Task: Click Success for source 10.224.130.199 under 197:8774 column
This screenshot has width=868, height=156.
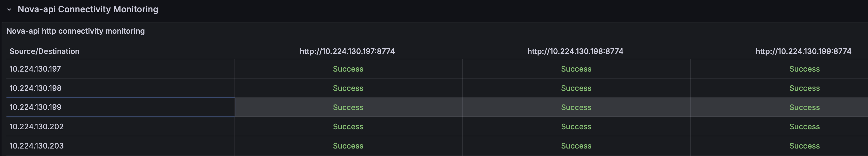Action: pyautogui.click(x=348, y=107)
